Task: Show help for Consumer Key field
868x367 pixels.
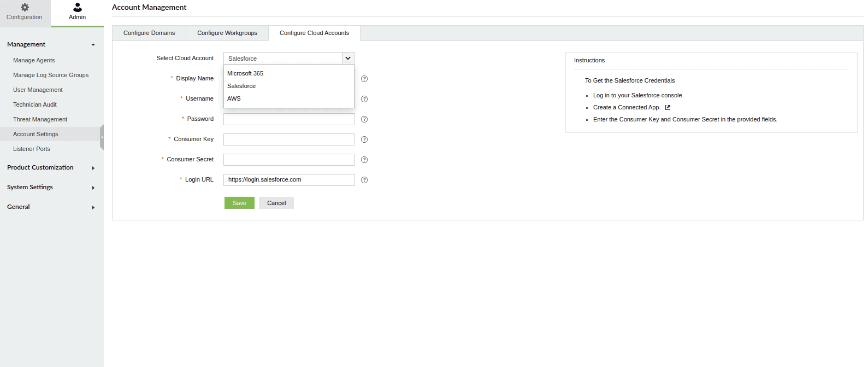Action: 364,139
